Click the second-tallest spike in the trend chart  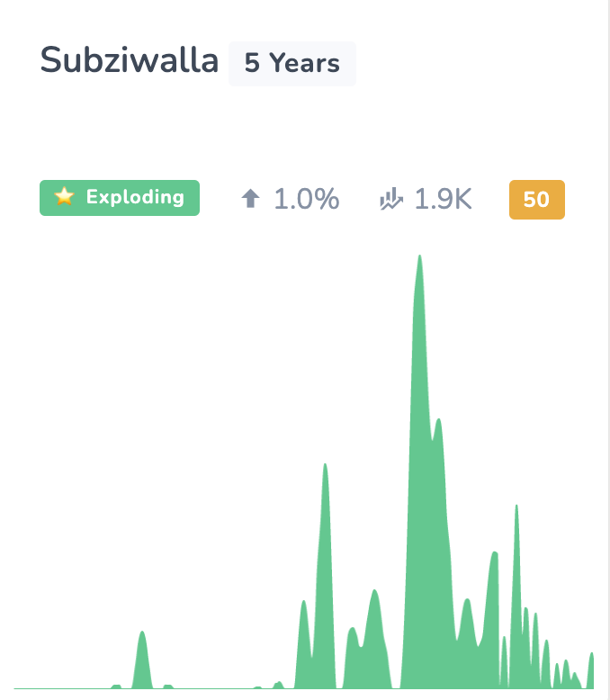[x=325, y=514]
